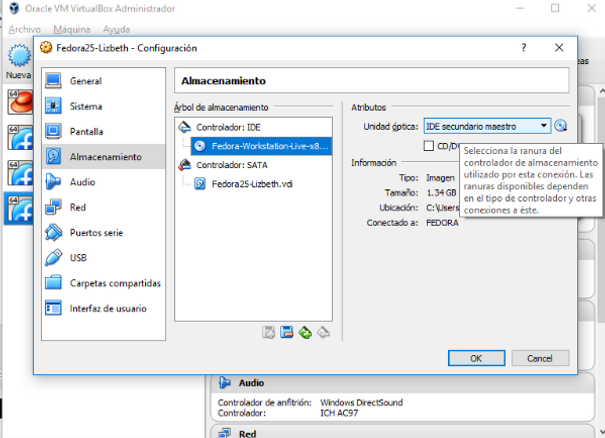605x438 pixels.
Task: Open the Red network settings category
Action: [x=103, y=207]
